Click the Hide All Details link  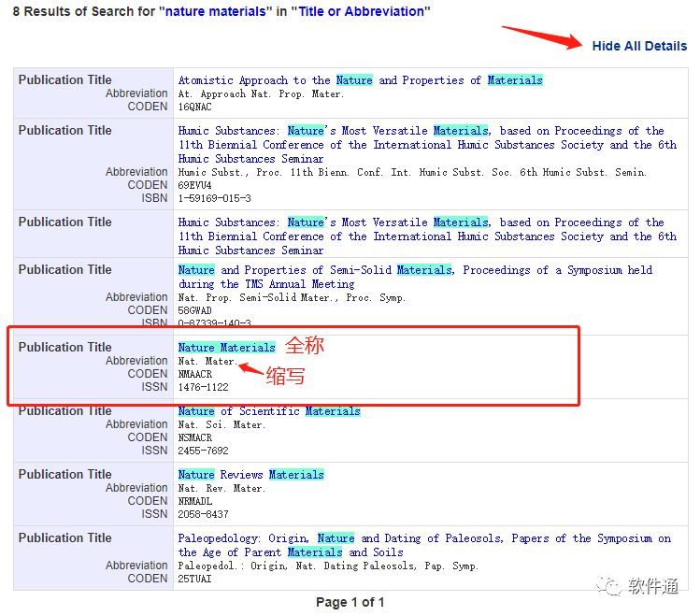tap(639, 46)
